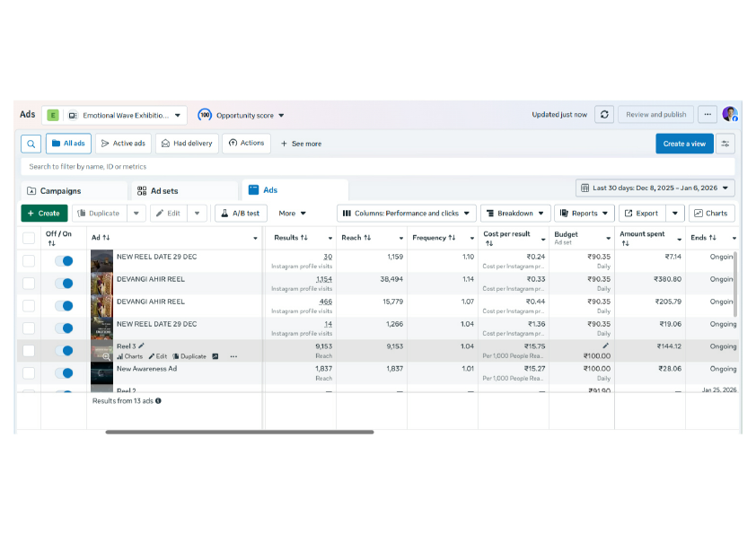756x534 pixels.
Task: Click Duplicate under the Reel 3 ad
Action: click(x=189, y=356)
